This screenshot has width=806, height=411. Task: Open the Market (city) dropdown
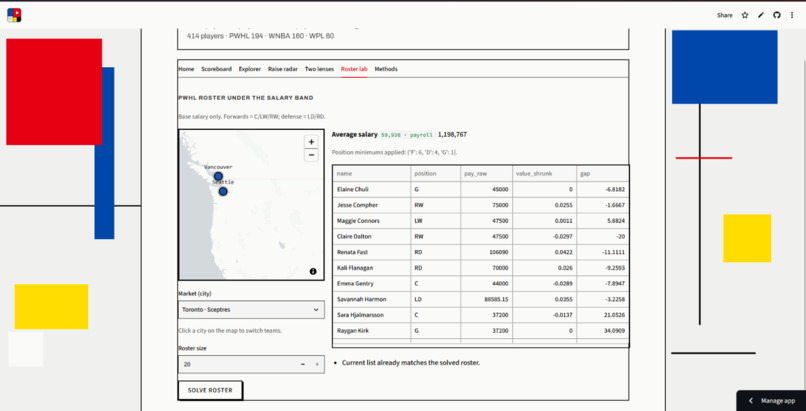click(251, 310)
